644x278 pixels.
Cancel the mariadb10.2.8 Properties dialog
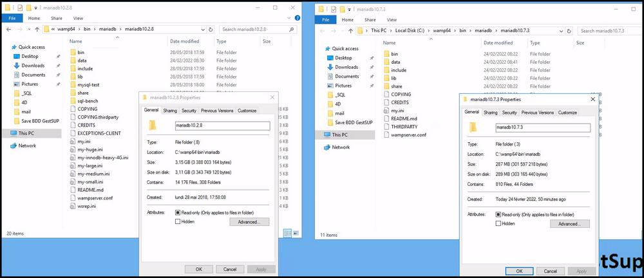(230, 270)
